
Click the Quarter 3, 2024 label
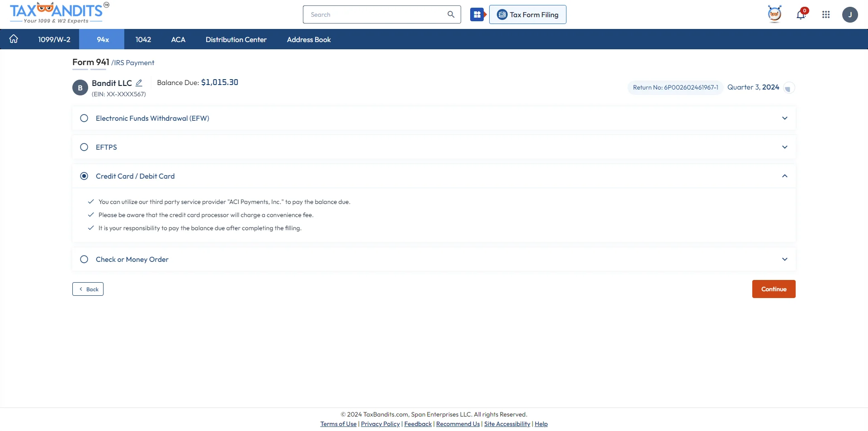pyautogui.click(x=753, y=87)
